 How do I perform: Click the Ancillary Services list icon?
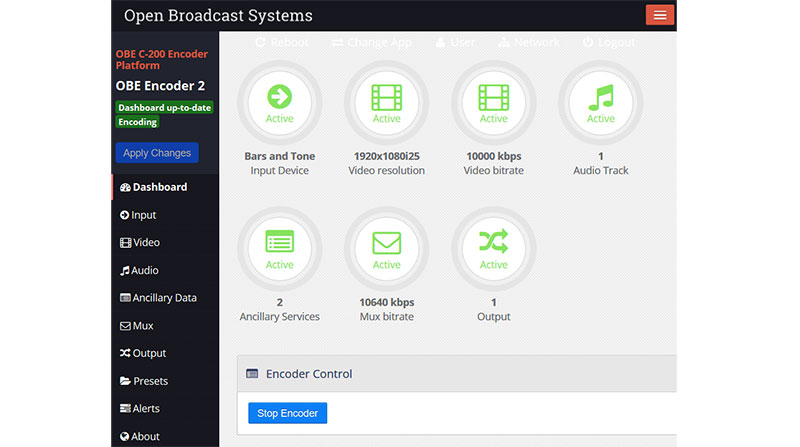(280, 242)
